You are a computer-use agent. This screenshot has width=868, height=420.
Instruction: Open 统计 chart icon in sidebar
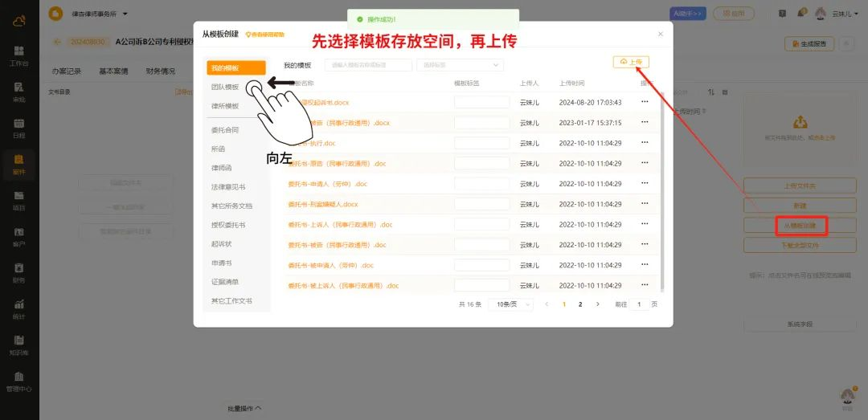19,308
